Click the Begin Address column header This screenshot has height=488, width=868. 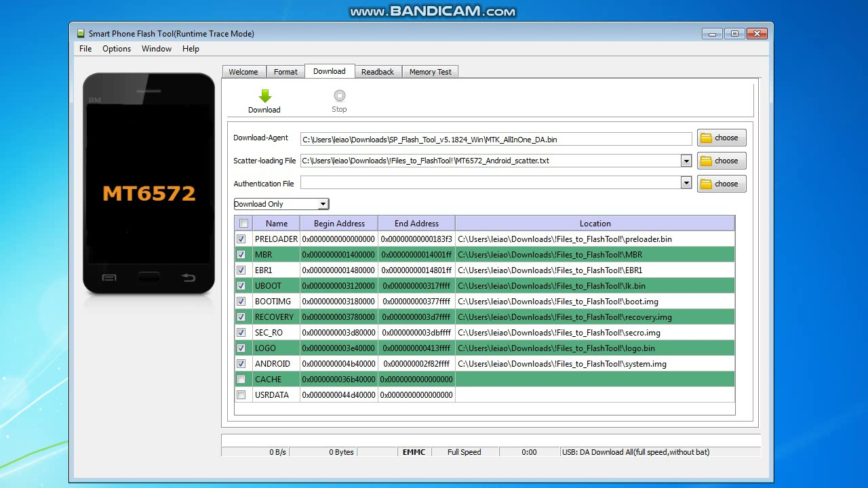(339, 224)
